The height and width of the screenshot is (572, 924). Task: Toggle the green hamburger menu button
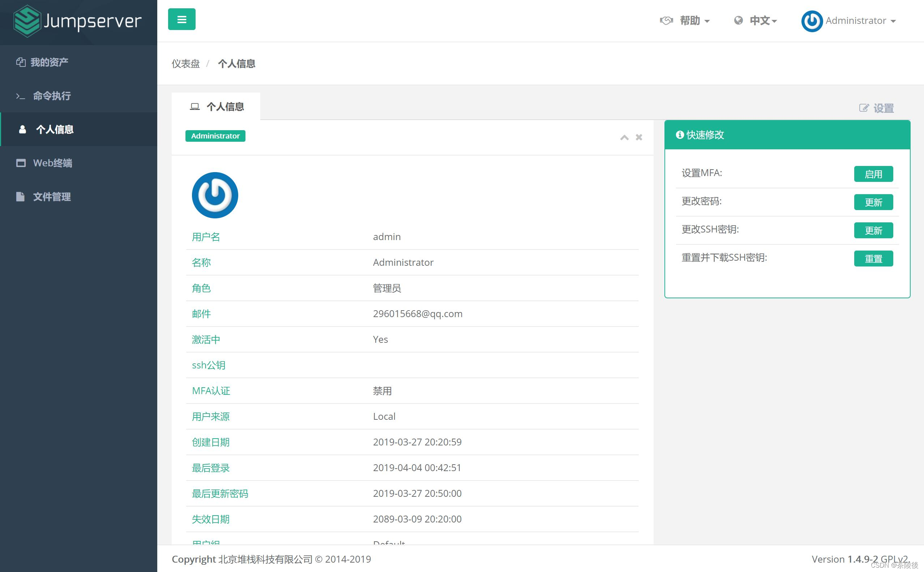coord(181,19)
